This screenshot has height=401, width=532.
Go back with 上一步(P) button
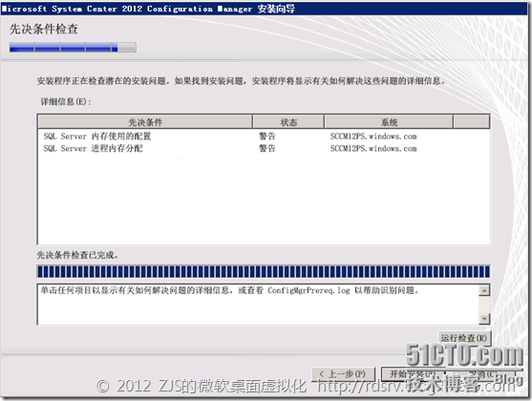tap(343, 374)
